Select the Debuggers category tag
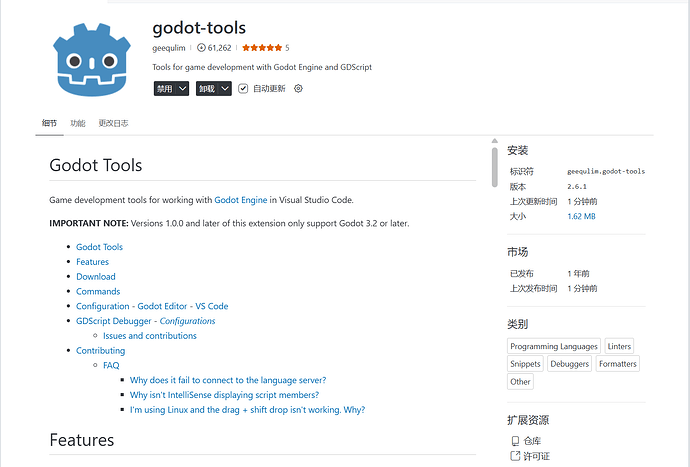690x467 pixels. 569,364
